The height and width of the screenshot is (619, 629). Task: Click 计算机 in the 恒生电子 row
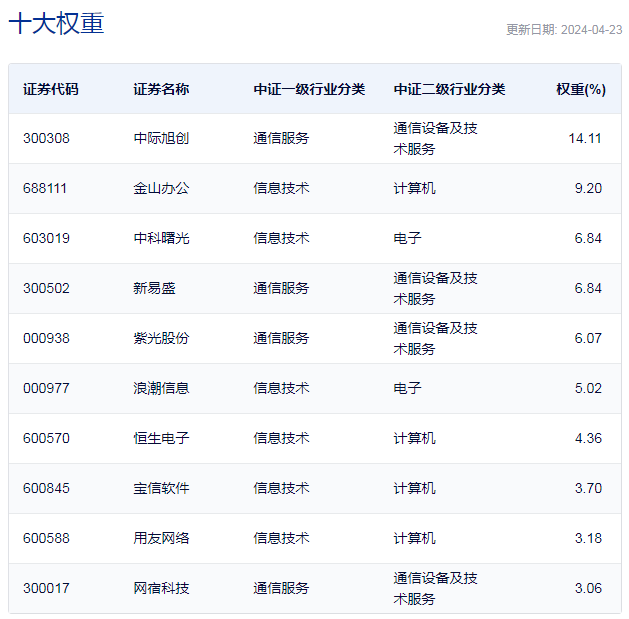pyautogui.click(x=414, y=438)
